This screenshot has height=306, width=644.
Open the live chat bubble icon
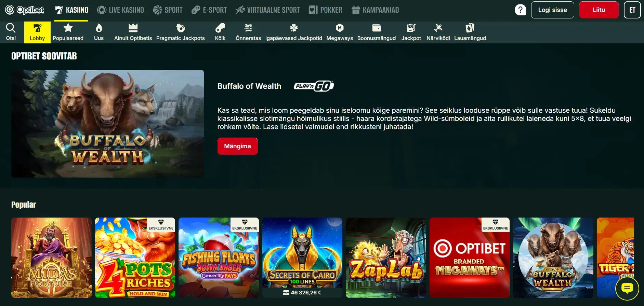click(627, 289)
